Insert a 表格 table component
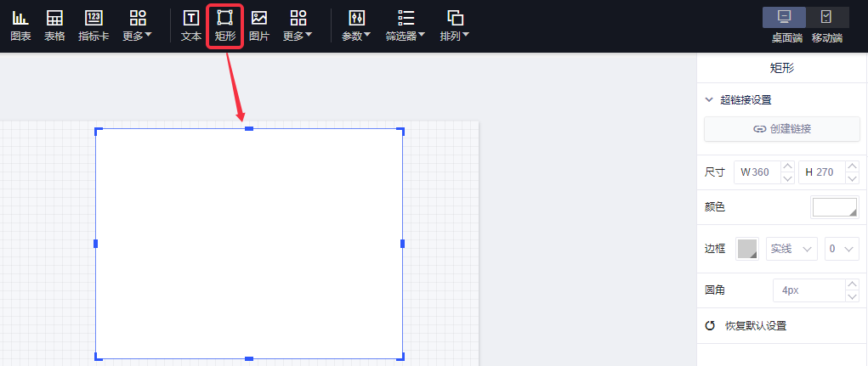Screen dimensions: 868x366 pos(54,25)
